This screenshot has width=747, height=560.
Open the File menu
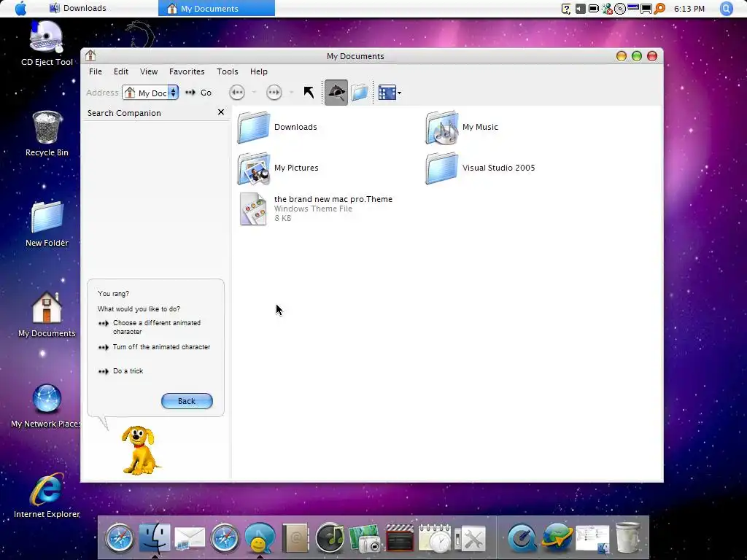pyautogui.click(x=96, y=71)
